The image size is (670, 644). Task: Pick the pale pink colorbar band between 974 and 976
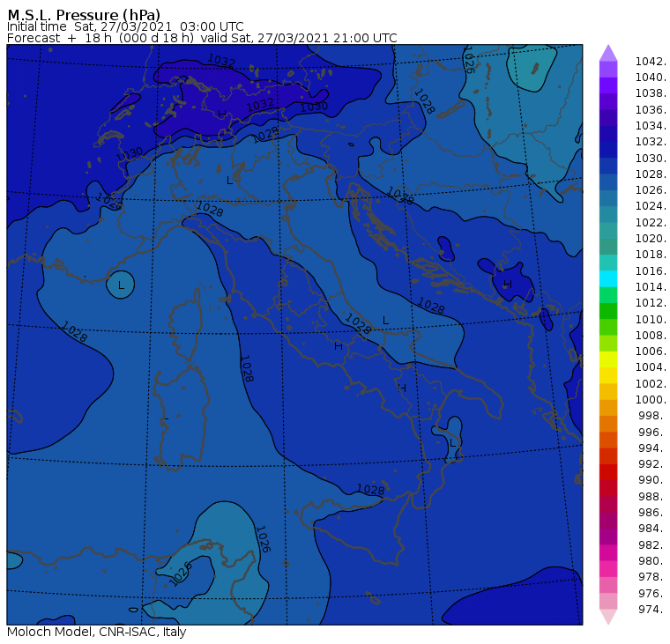coord(608,602)
